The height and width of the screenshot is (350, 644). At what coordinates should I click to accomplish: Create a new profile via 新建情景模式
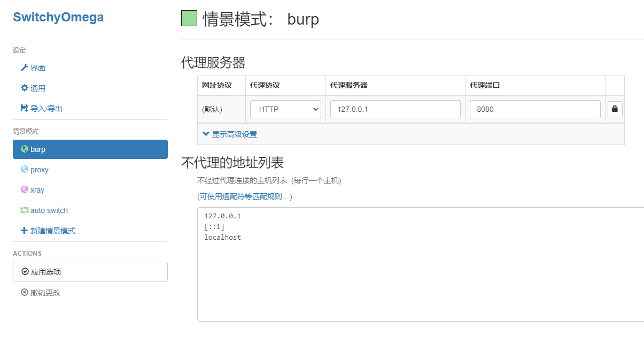pyautogui.click(x=90, y=231)
